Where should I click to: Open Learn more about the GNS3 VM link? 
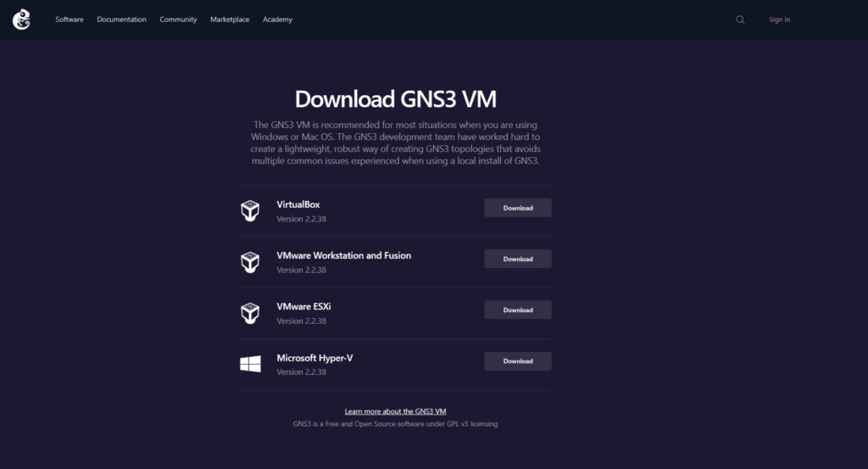(395, 411)
